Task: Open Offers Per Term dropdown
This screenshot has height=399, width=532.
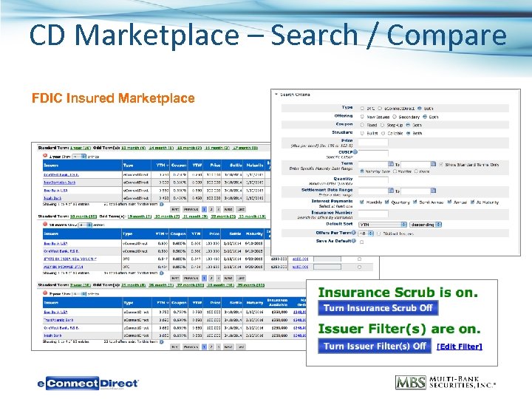Action: tap(366, 233)
